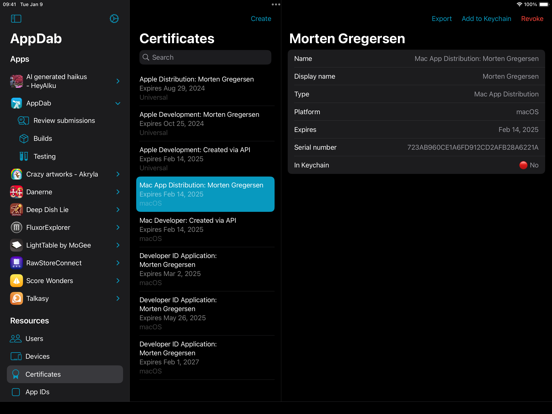The width and height of the screenshot is (552, 414).
Task: Click the LightTable by MoGee icon
Action: coord(17,245)
